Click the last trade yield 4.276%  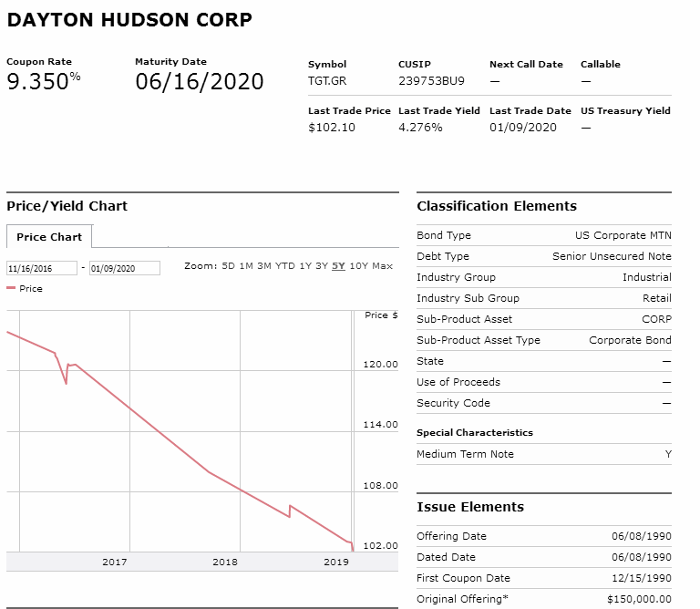pyautogui.click(x=420, y=128)
